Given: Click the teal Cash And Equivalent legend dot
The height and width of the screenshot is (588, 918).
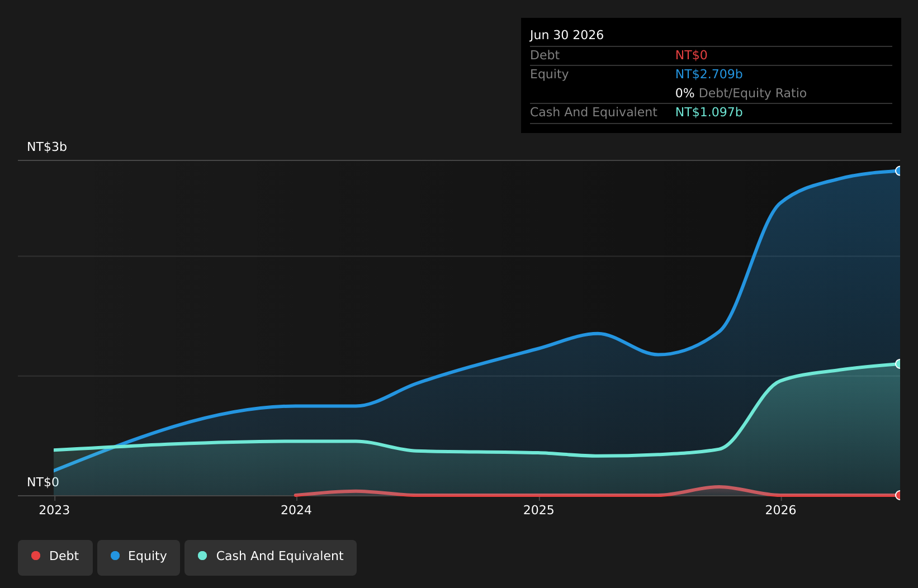Looking at the screenshot, I should (202, 556).
